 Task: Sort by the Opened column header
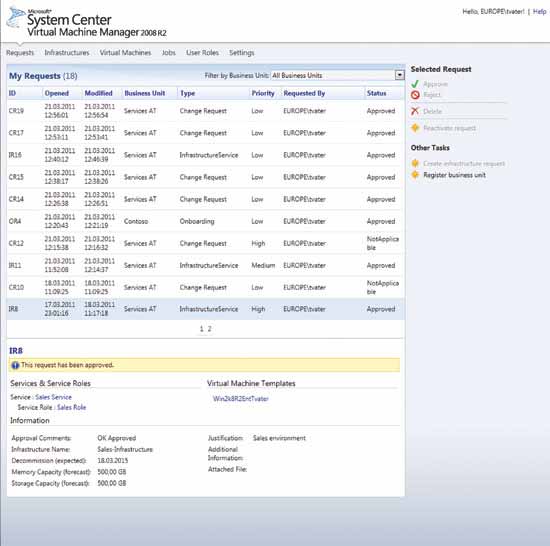pos(56,93)
